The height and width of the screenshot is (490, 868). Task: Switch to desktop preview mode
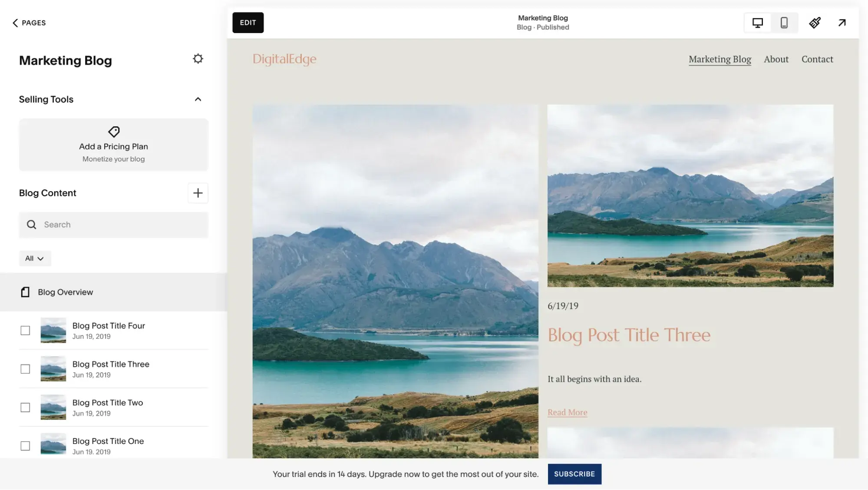[757, 23]
